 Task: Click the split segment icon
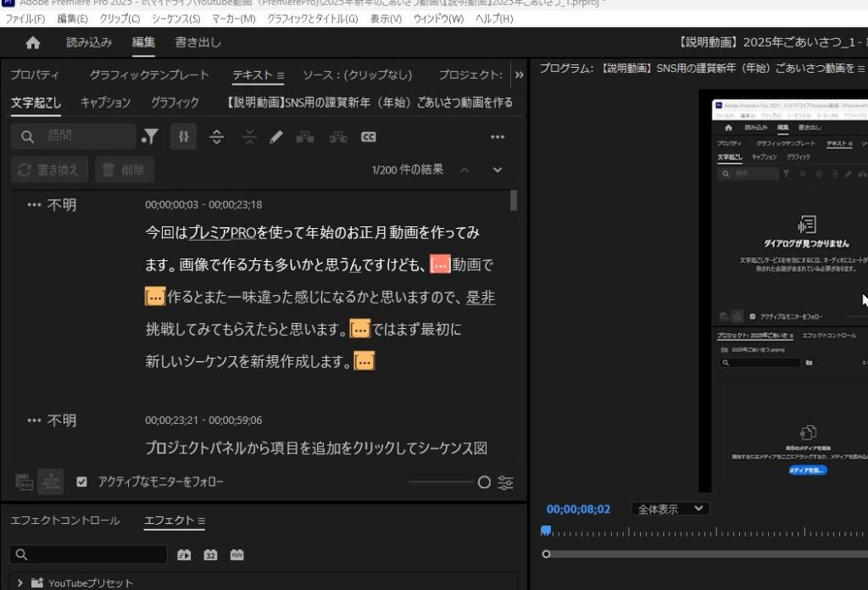tap(216, 136)
